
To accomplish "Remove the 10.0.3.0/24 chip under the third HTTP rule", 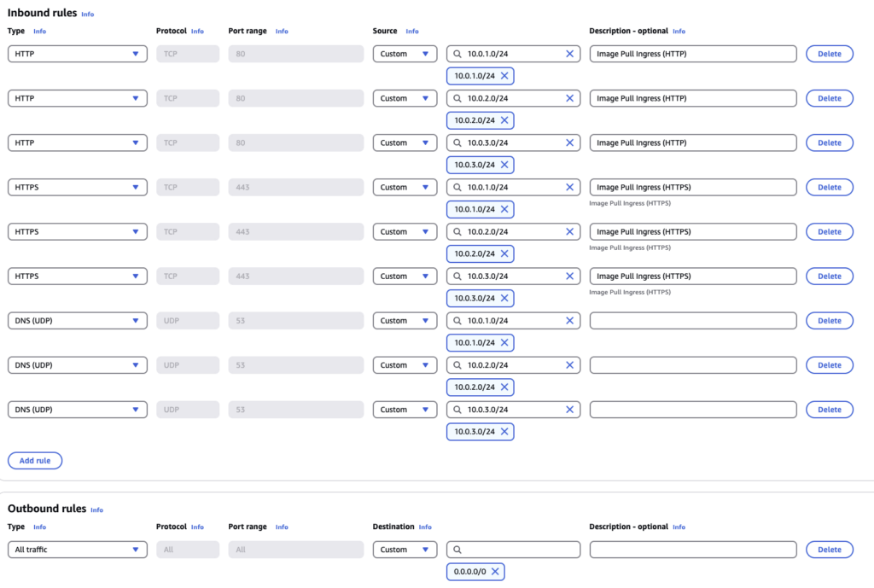I will coord(504,165).
